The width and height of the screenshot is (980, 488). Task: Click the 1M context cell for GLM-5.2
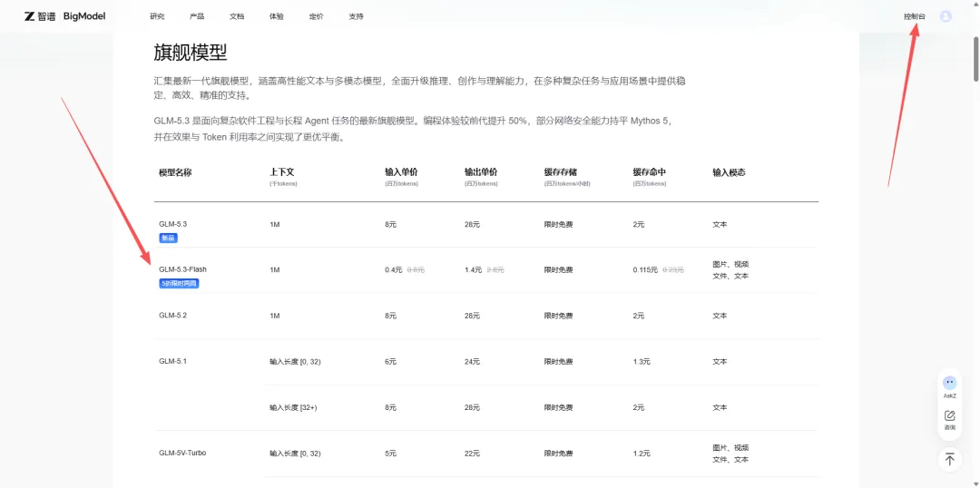pyautogui.click(x=275, y=317)
